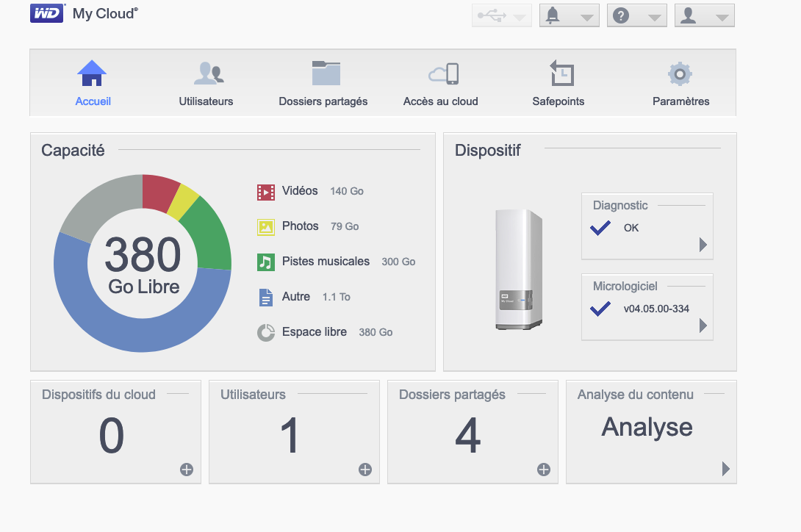Image resolution: width=801 pixels, height=532 pixels.
Task: Click the 79 Go photos value
Action: pyautogui.click(x=345, y=226)
